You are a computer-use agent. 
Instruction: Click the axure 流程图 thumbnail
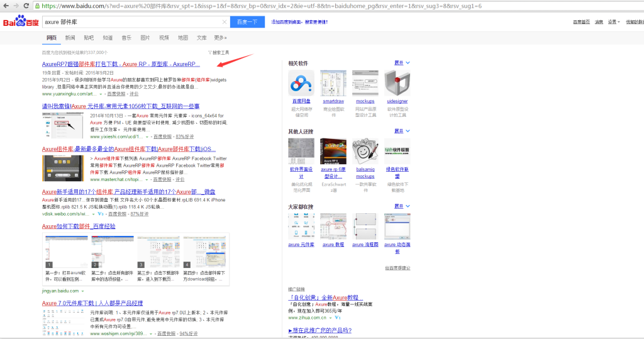click(x=365, y=226)
